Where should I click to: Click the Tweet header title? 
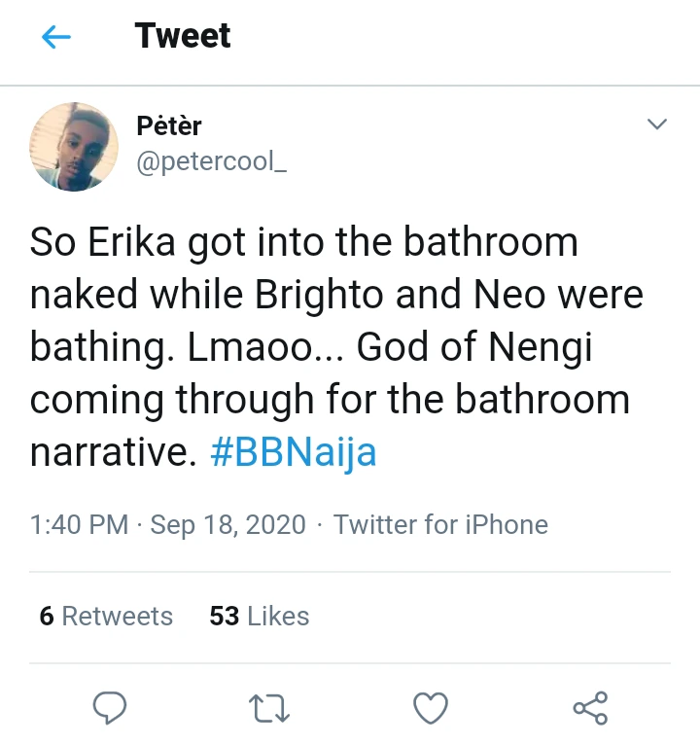point(183,36)
